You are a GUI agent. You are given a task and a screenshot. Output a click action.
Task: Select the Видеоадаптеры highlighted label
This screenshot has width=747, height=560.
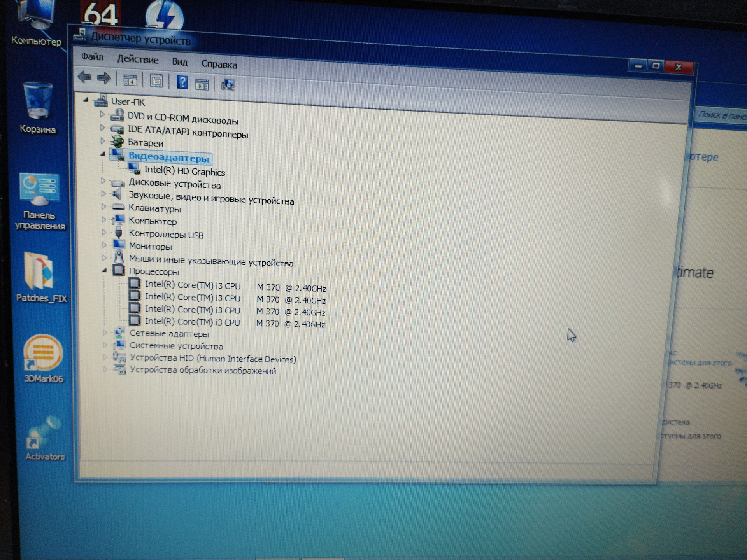pyautogui.click(x=169, y=157)
